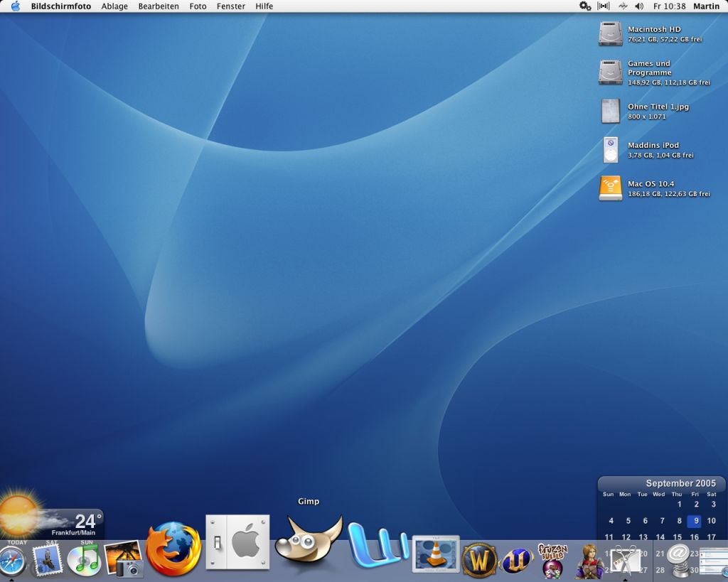Image resolution: width=728 pixels, height=582 pixels.
Task: Select day 1 in calendar widget
Action: click(x=679, y=504)
